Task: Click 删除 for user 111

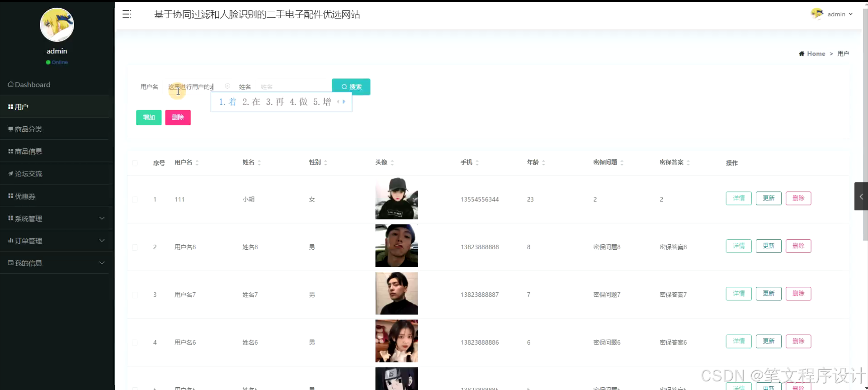Action: pos(798,198)
